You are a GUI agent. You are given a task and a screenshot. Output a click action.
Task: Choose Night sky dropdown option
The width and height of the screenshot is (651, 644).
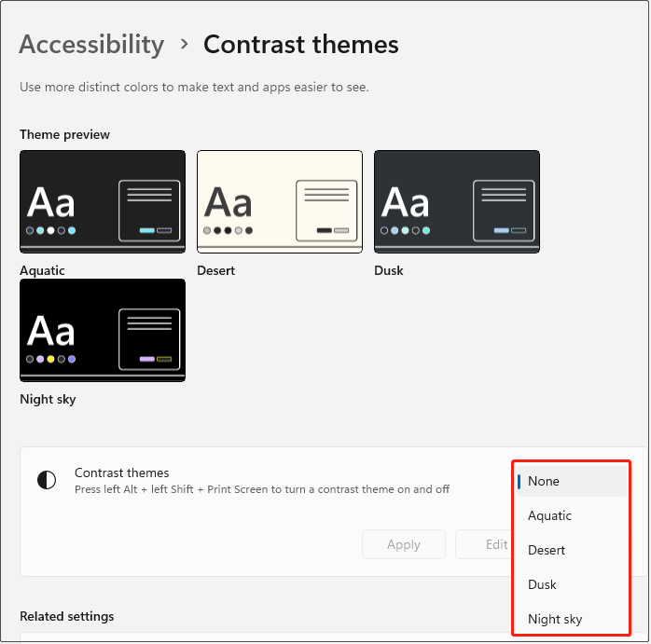(555, 619)
